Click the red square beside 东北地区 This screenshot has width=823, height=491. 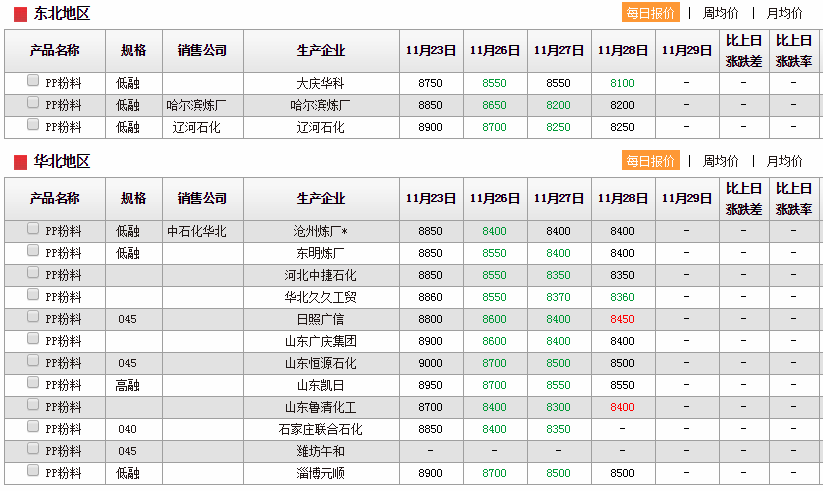(20, 14)
